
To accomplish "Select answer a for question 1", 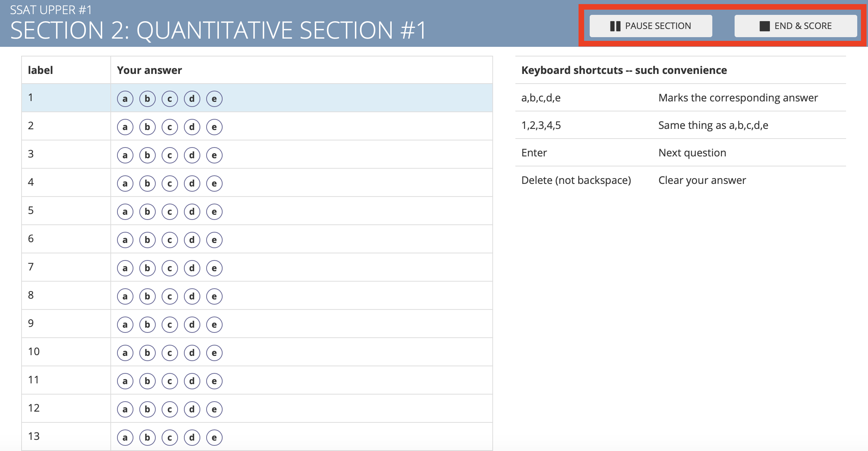I will click(125, 99).
